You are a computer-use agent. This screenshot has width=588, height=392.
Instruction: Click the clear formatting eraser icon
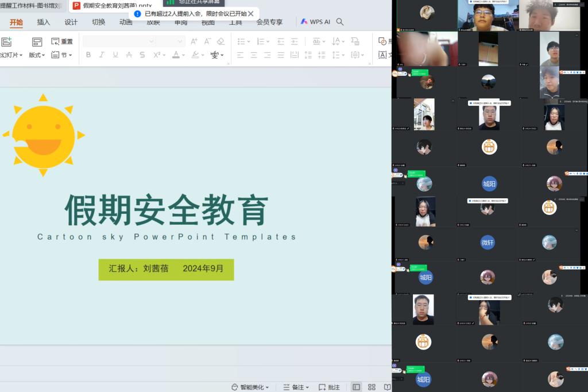[x=221, y=41]
